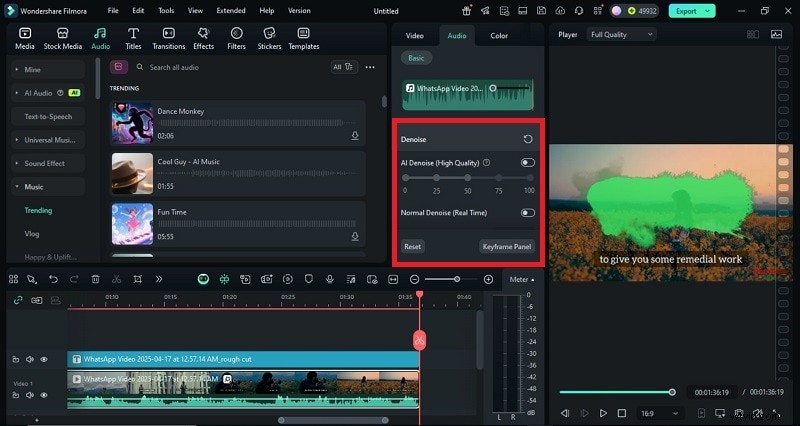Screen dimensions: 800x426
Task: Click the snapshot icon in player header
Action: pos(777,34)
